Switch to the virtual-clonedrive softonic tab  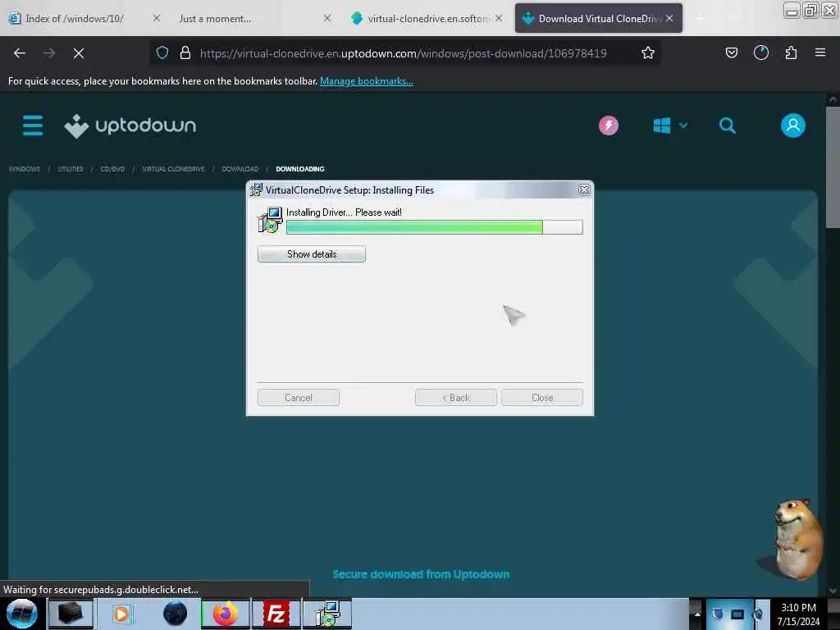coord(427,19)
